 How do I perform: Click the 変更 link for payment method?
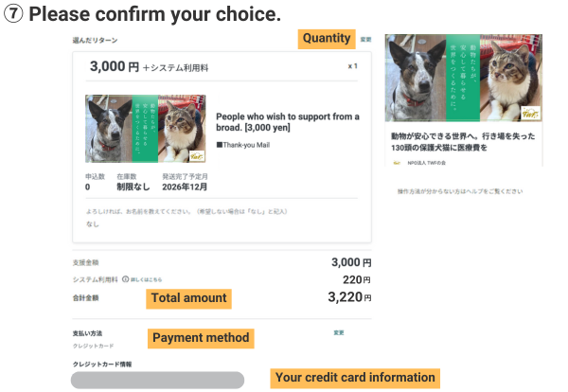(338, 332)
